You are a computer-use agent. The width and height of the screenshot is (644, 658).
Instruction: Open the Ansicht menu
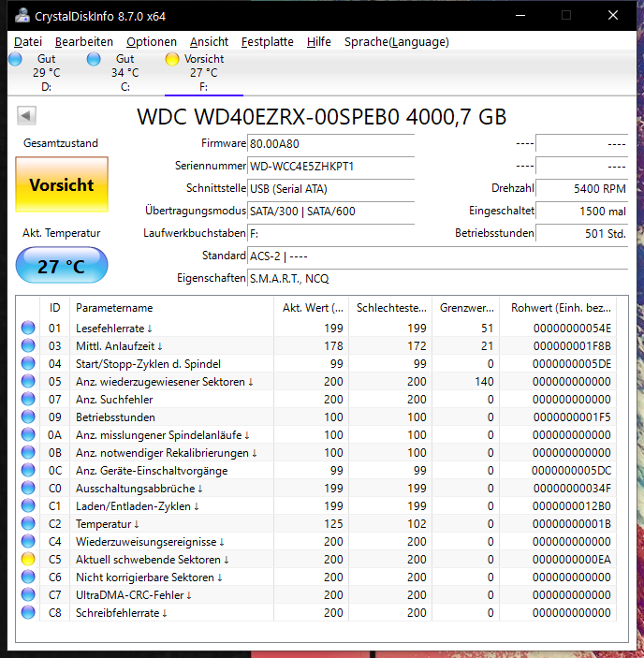click(x=209, y=42)
